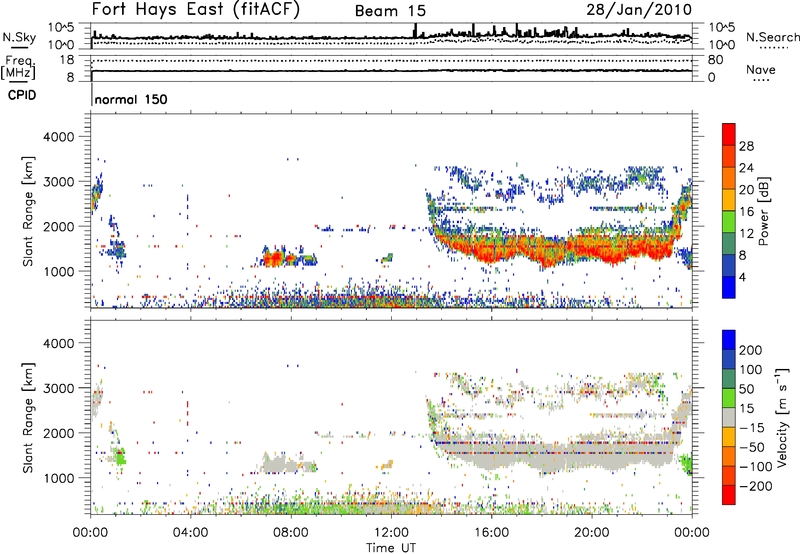
Task: Click the 'N.Search' legend label
Action: pos(772,37)
